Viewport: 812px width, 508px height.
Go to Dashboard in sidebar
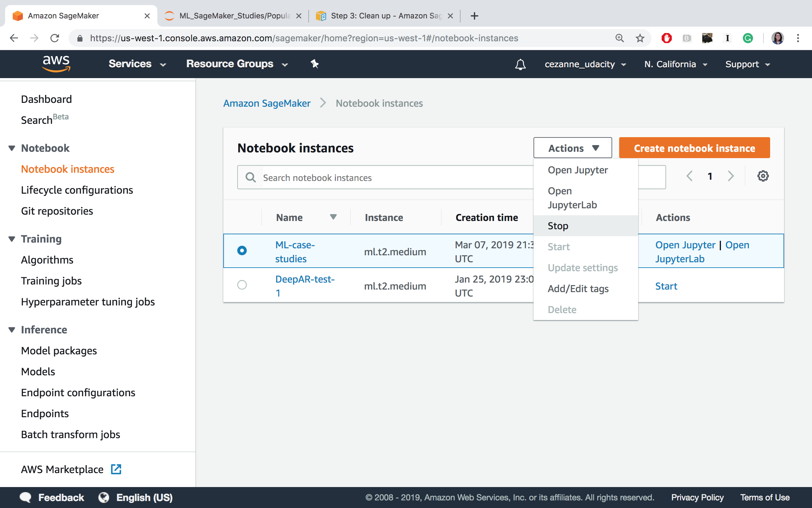point(46,99)
